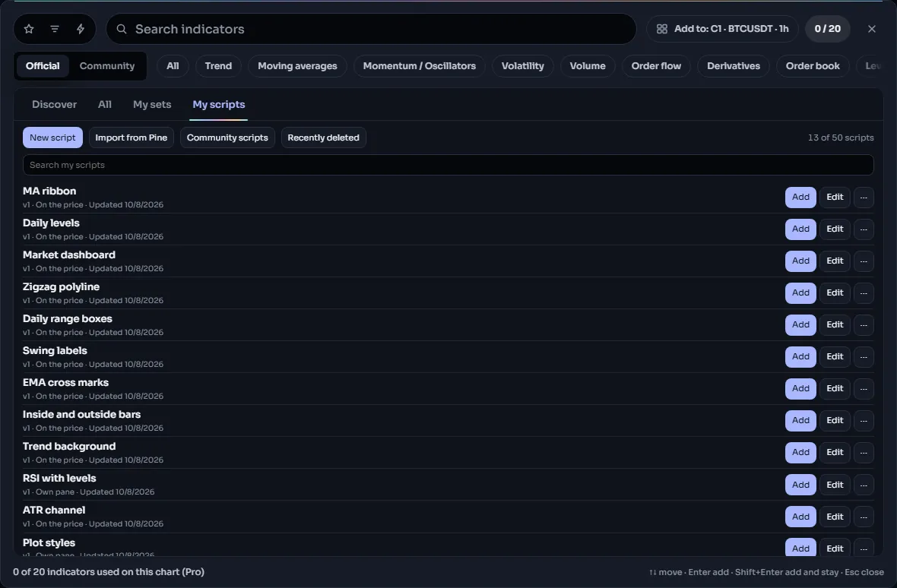Image resolution: width=897 pixels, height=588 pixels.
Task: Click the 0 / 20 counter badge
Action: (828, 29)
